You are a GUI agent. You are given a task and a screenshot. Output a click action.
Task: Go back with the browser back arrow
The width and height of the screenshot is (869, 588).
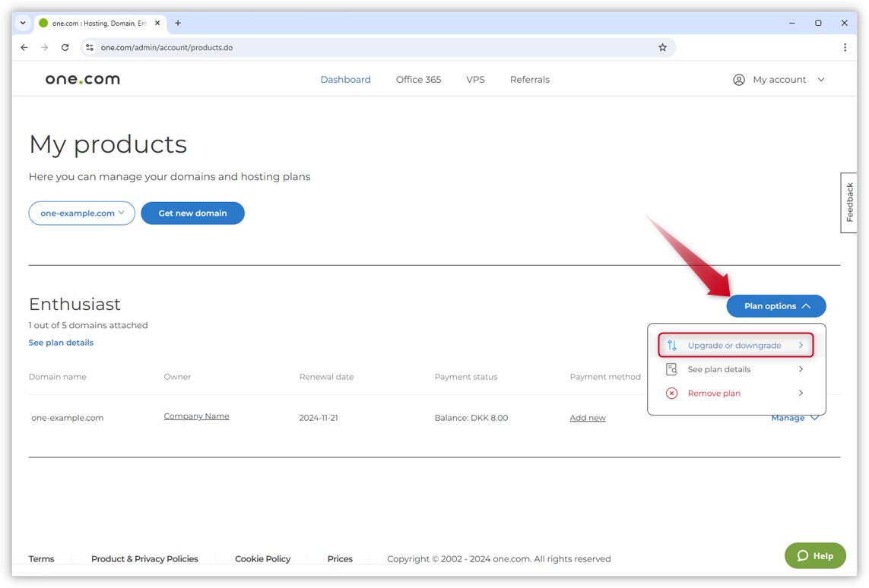click(24, 47)
